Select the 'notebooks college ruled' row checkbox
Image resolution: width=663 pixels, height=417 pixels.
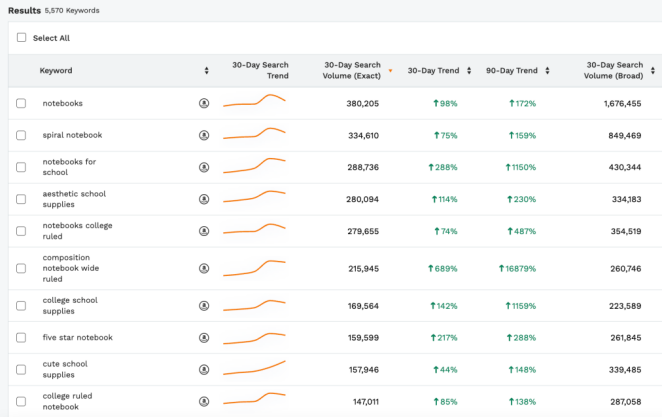click(22, 231)
